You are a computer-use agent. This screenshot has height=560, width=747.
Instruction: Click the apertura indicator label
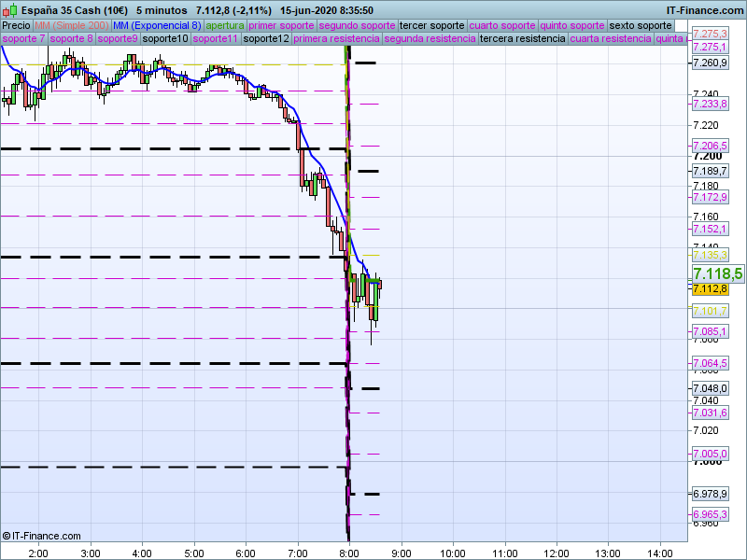click(225, 26)
